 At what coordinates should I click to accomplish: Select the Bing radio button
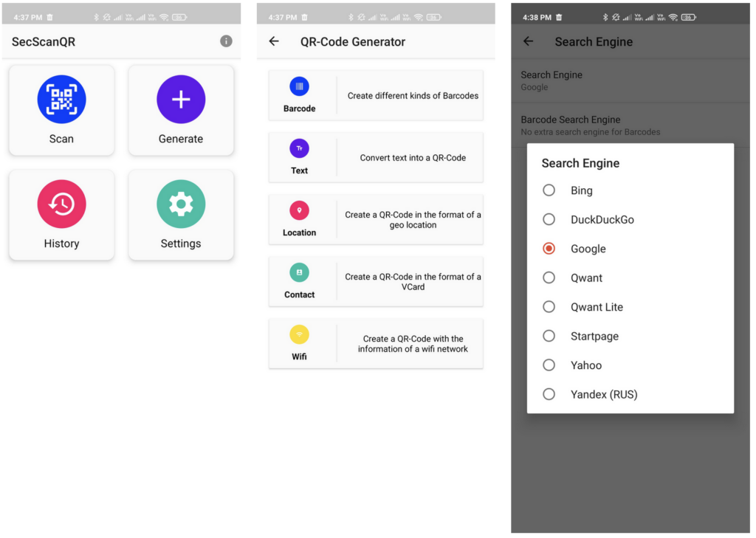(x=549, y=190)
